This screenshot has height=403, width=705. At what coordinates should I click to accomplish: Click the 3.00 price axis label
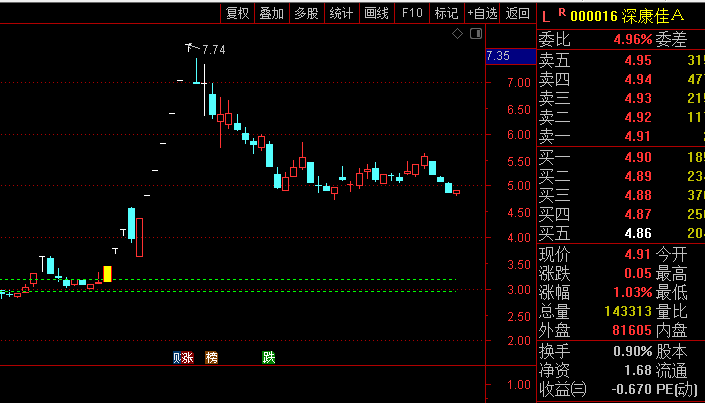click(519, 290)
